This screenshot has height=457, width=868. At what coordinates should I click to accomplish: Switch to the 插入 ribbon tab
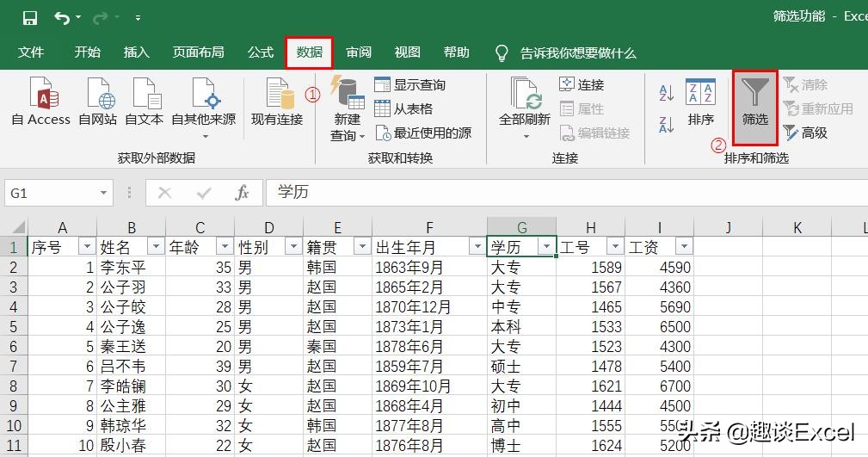(x=136, y=52)
